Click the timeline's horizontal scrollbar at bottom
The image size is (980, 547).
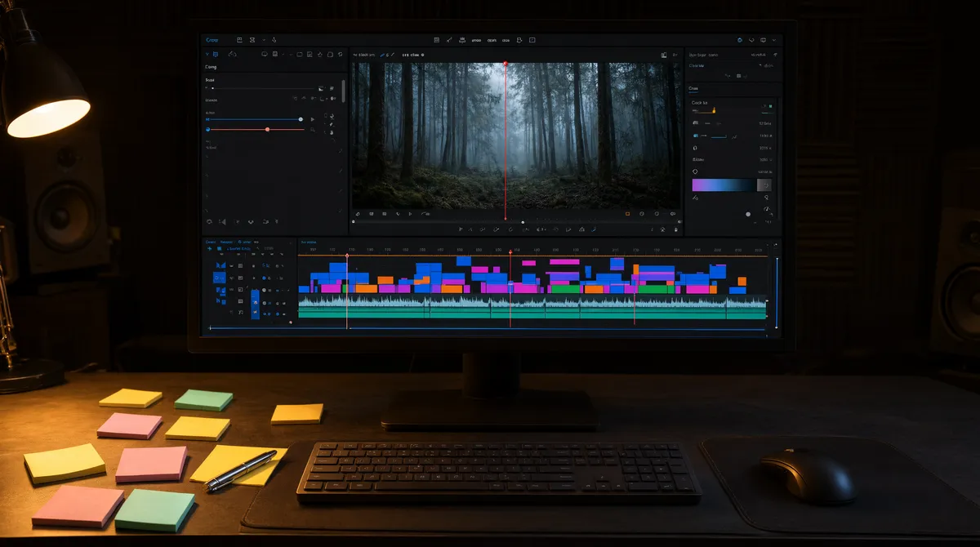tap(487, 328)
